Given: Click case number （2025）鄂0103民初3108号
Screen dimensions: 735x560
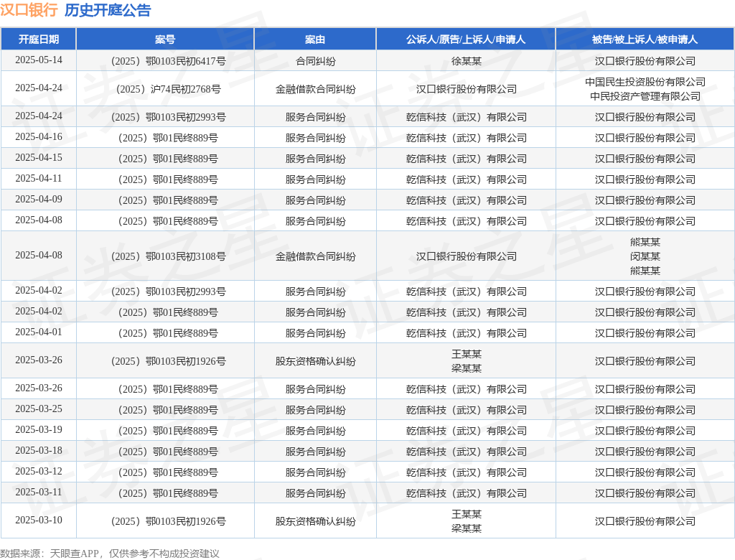Looking at the screenshot, I should coord(168,256).
